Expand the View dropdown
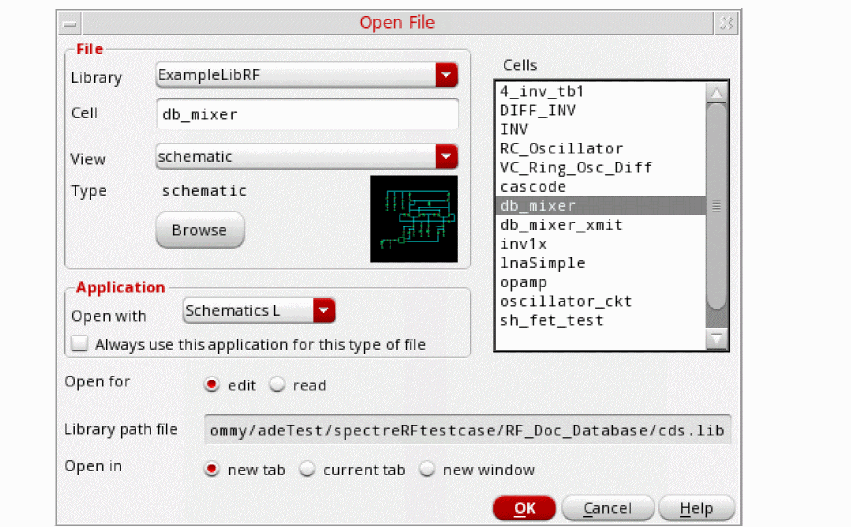Screen dimensions: 851x527 [446, 157]
